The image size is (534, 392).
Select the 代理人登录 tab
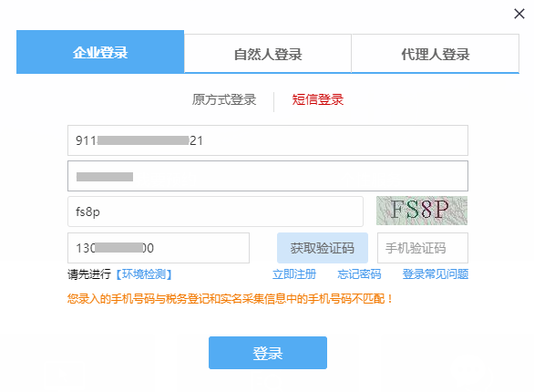pos(436,54)
